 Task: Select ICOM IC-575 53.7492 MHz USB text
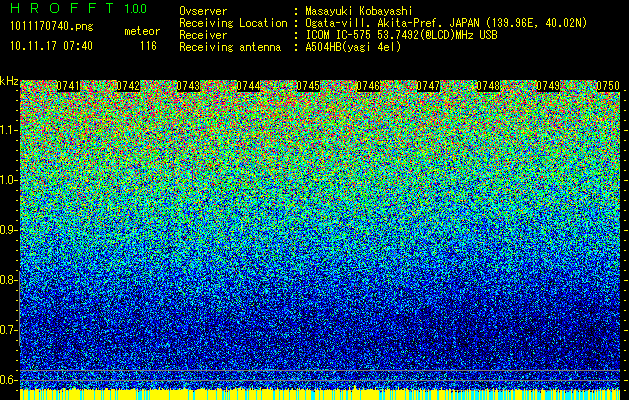pyautogui.click(x=402, y=35)
